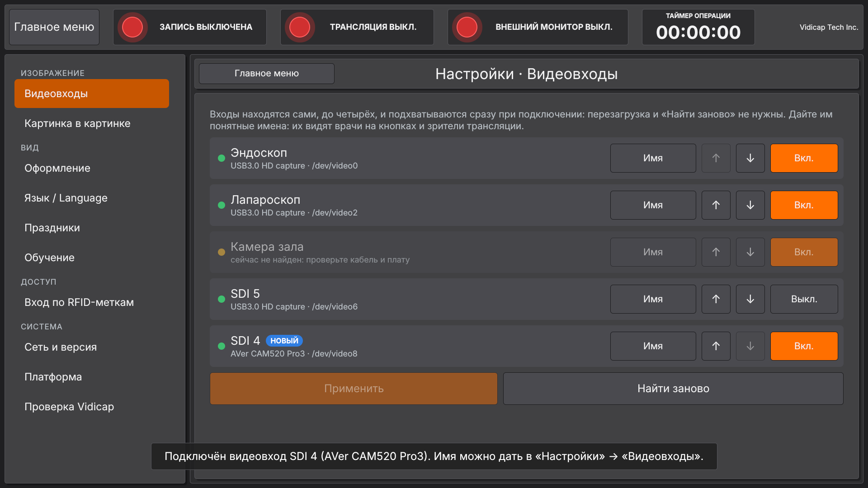Image resolution: width=868 pixels, height=488 pixels.
Task: Open Вход по RFID-меткам section
Action: click(92, 302)
